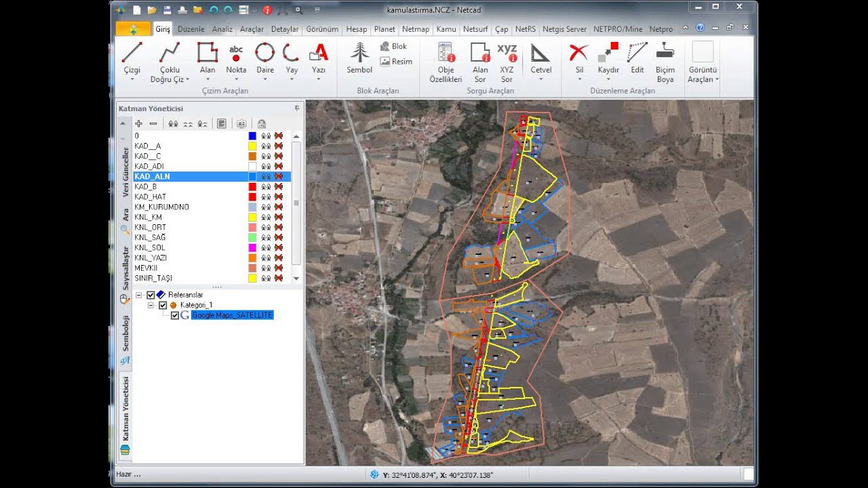Click the Alan Sor area query tool
The width and height of the screenshot is (868, 488).
[480, 62]
